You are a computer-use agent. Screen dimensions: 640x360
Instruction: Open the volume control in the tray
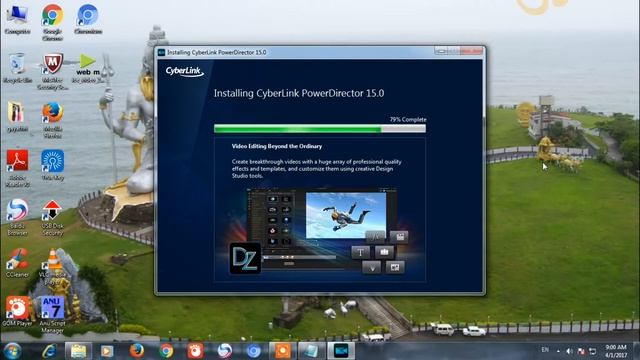click(569, 351)
